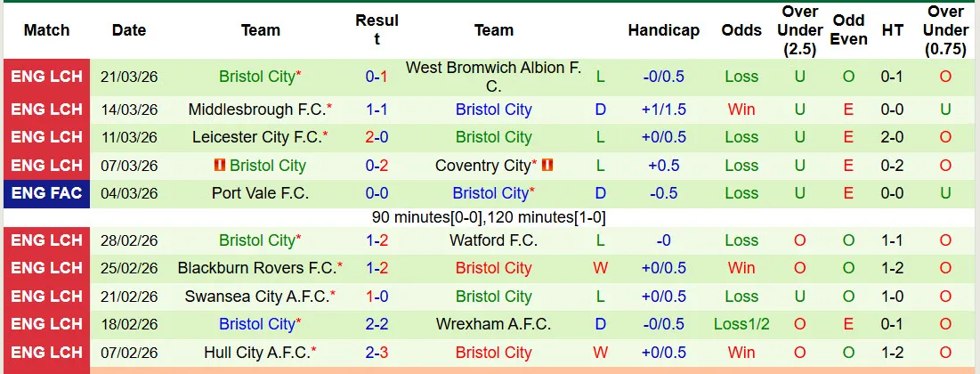Open Blackburn Rovers F.C. team page
Image resolution: width=980 pixels, height=374 pixels.
click(255, 268)
